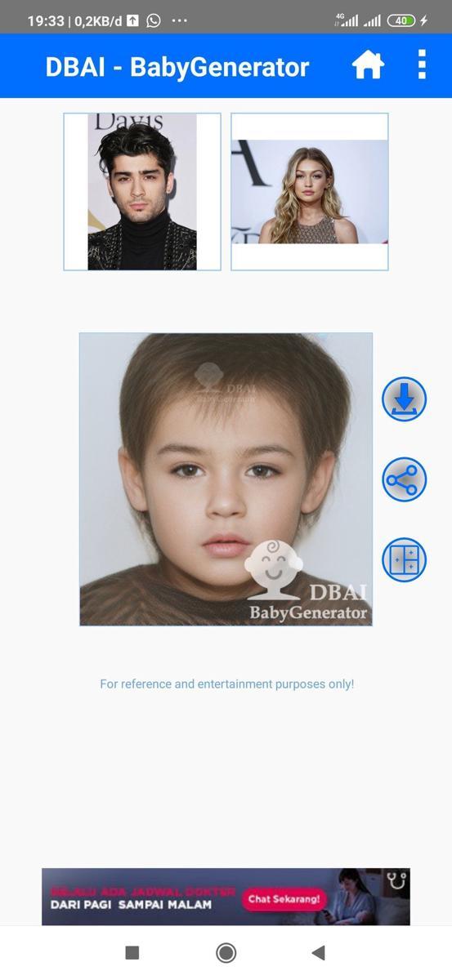This screenshot has height=980, width=452.
Task: Tap the status bar three-dot notifications indicator
Action: (180, 20)
